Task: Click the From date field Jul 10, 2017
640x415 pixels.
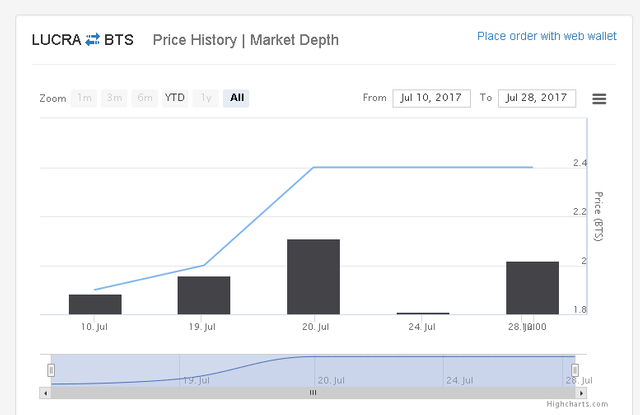Action: (431, 98)
